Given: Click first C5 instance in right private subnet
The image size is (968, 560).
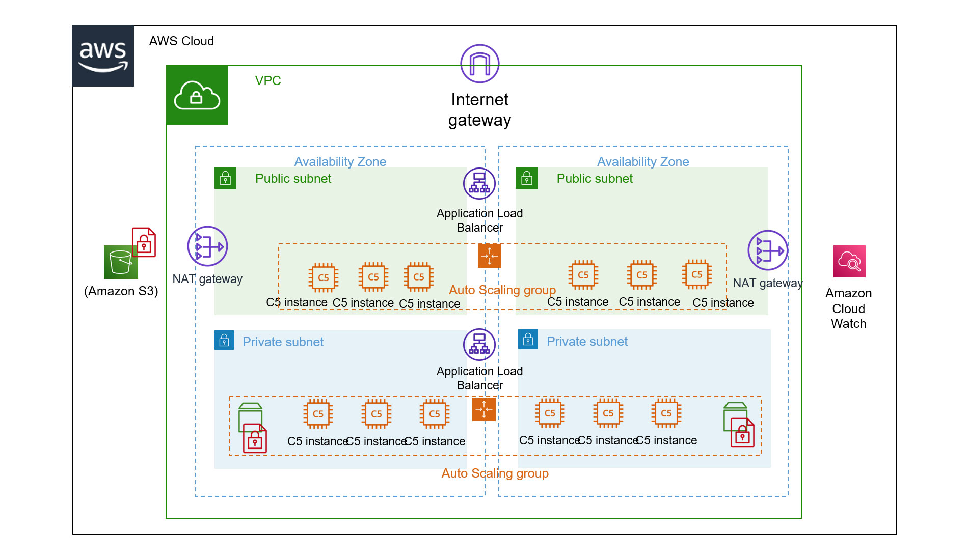Looking at the screenshot, I should pyautogui.click(x=550, y=413).
